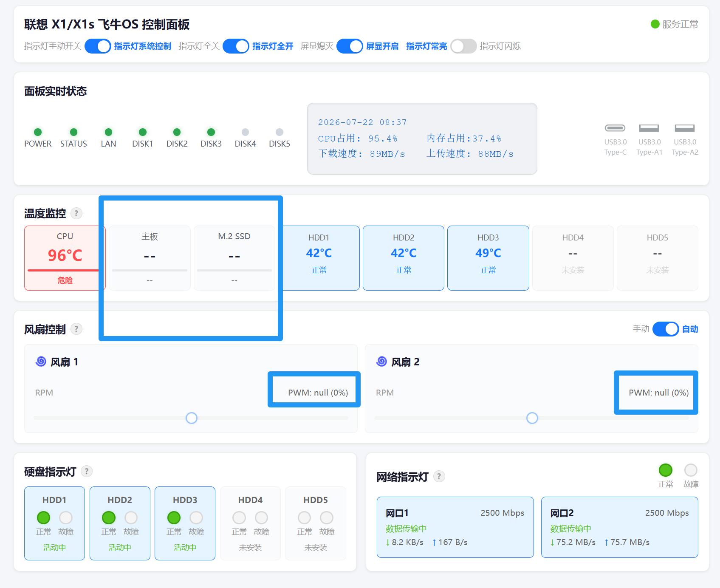Click the 风扇 2 spiral fan icon

pyautogui.click(x=381, y=362)
